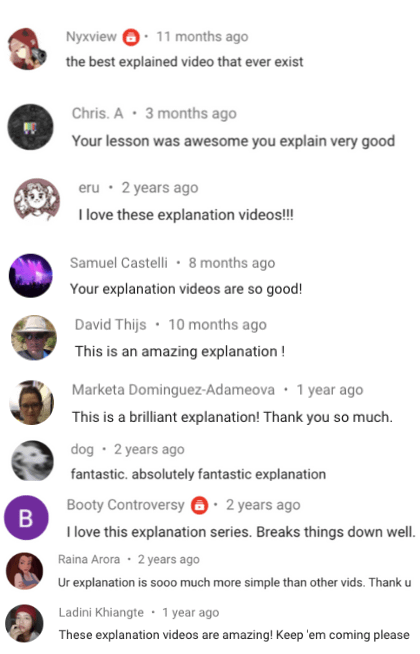Open Raina Arora's illustrated avatar
The width and height of the screenshot is (420, 654).
pos(24,571)
